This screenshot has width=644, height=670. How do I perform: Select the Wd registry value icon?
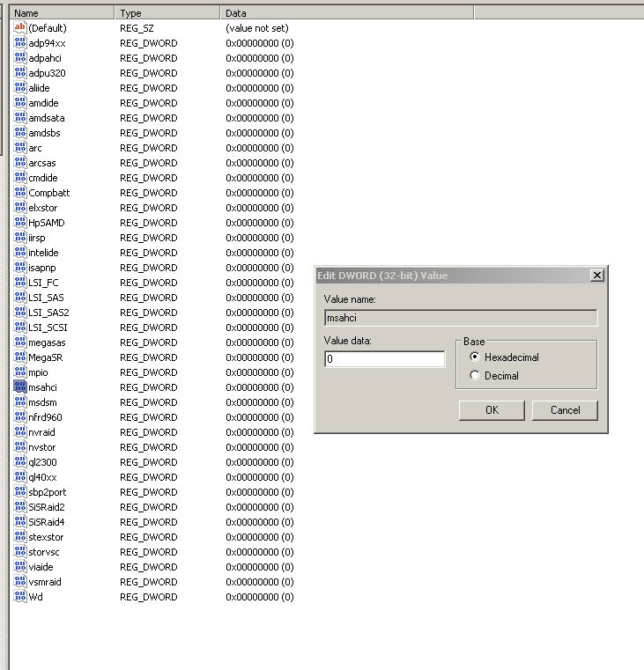(x=20, y=597)
